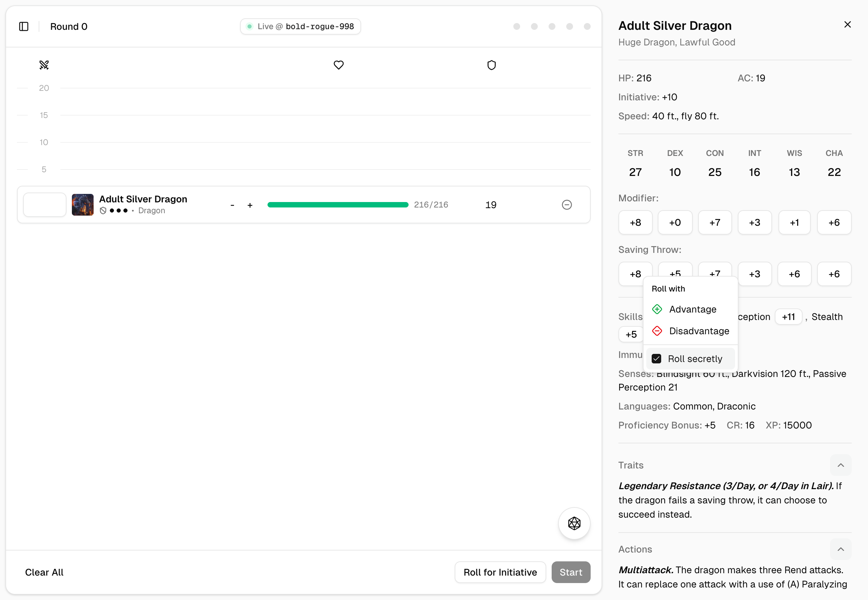Toggle the sidebar panel icon
The width and height of the screenshot is (868, 600).
point(24,26)
